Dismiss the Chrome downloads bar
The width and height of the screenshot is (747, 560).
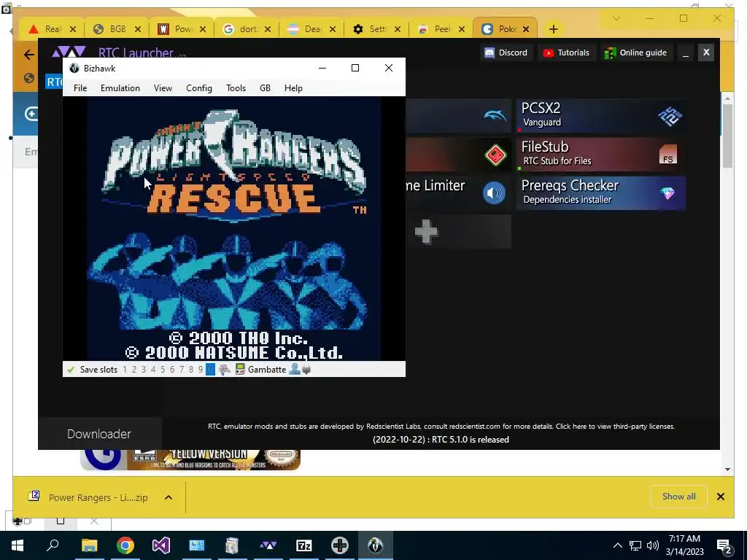(x=720, y=497)
